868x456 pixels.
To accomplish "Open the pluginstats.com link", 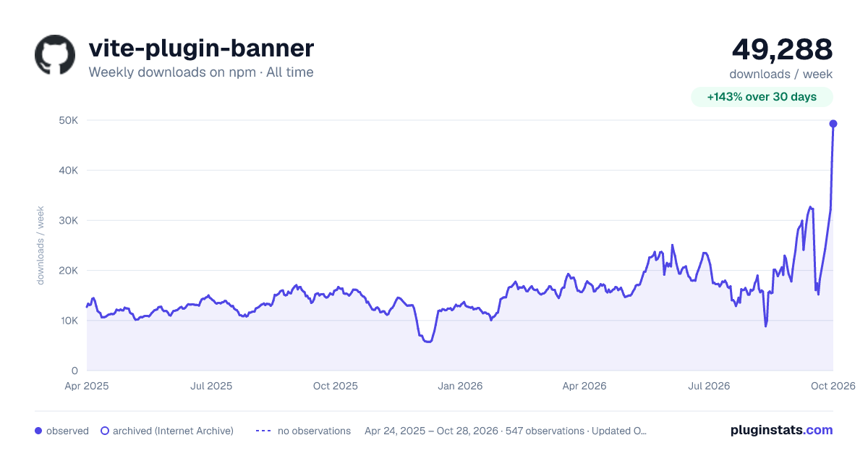I will click(x=782, y=430).
